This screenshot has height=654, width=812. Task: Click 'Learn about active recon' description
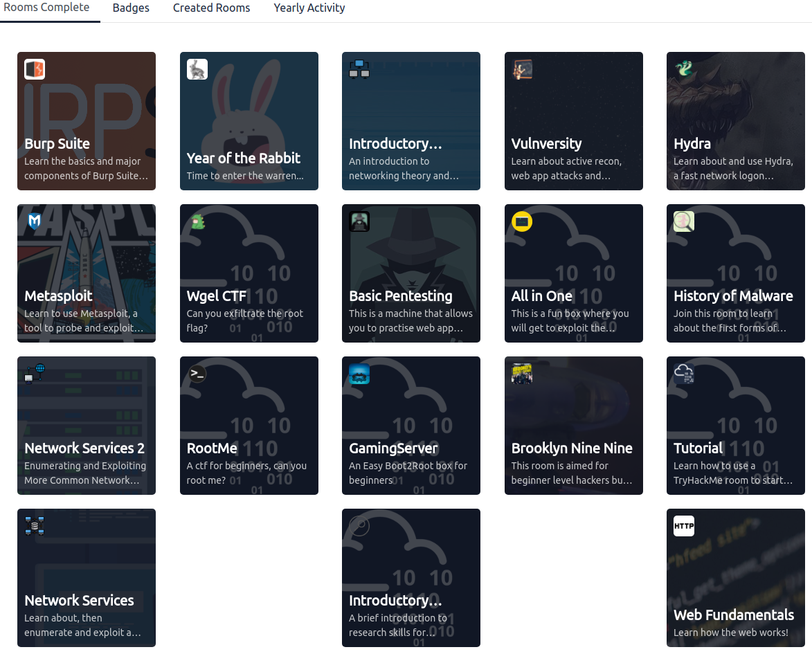click(x=566, y=168)
